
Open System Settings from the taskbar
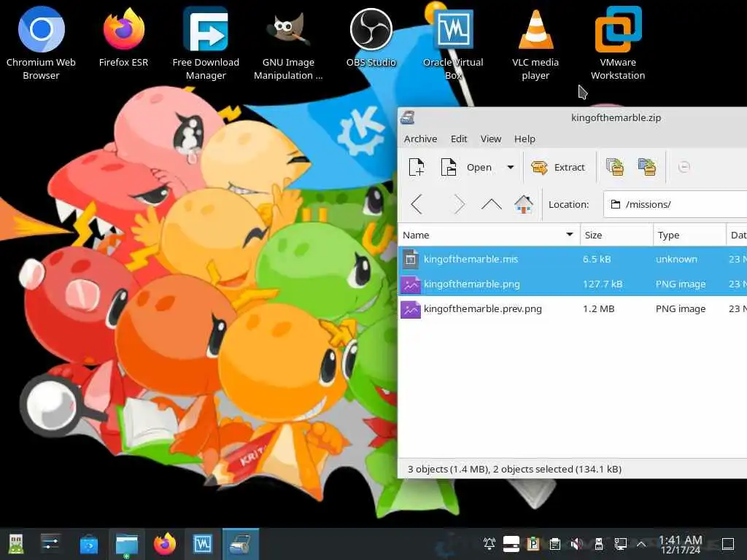[50, 544]
